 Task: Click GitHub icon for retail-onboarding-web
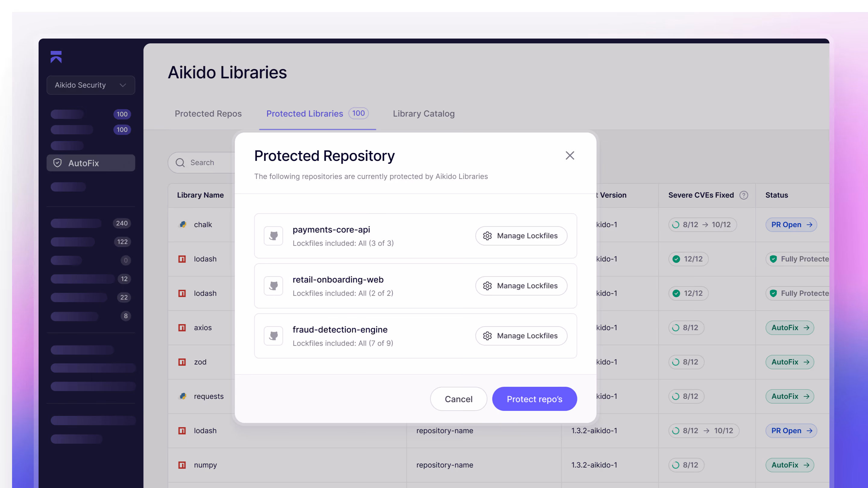[x=273, y=286]
